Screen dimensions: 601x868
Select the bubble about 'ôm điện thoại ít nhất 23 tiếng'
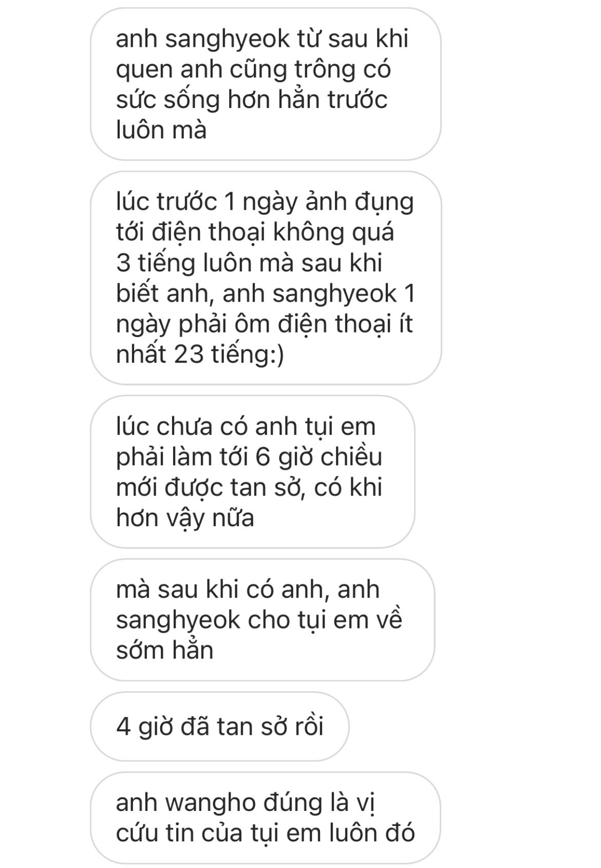pos(266,278)
